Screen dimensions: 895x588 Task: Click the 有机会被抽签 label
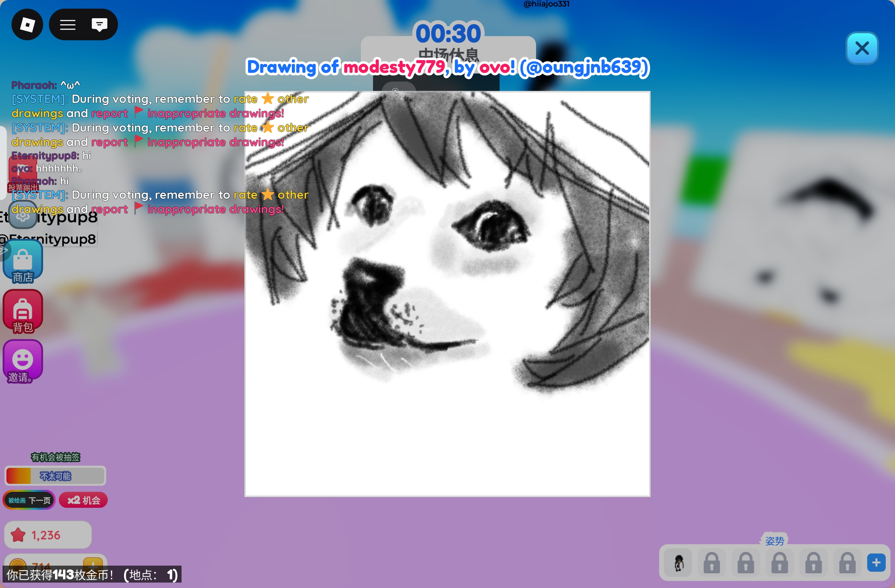[x=55, y=457]
